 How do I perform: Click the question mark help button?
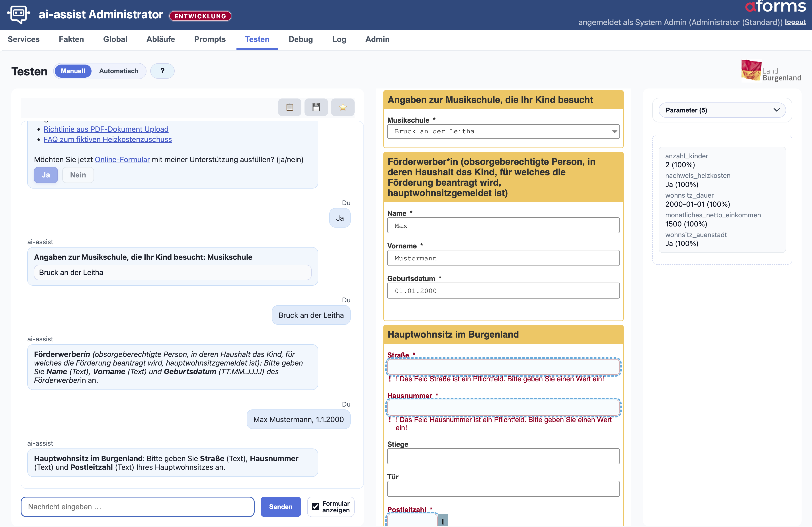click(162, 71)
